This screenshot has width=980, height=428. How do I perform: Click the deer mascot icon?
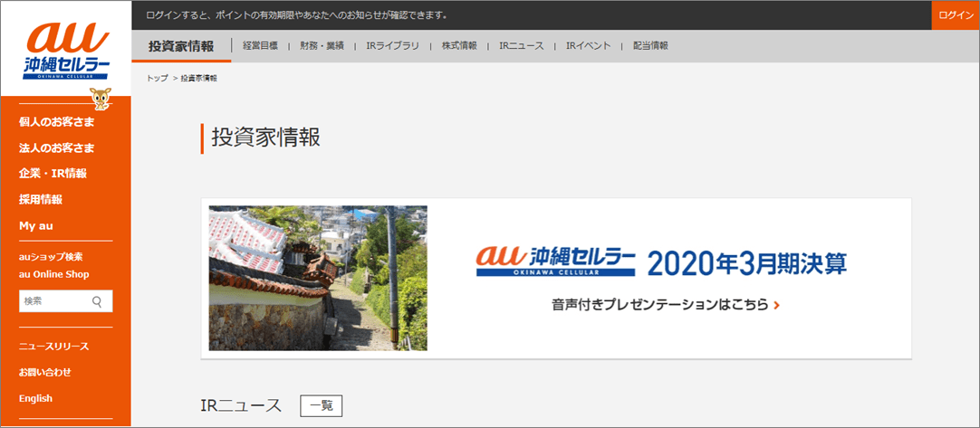point(100,99)
